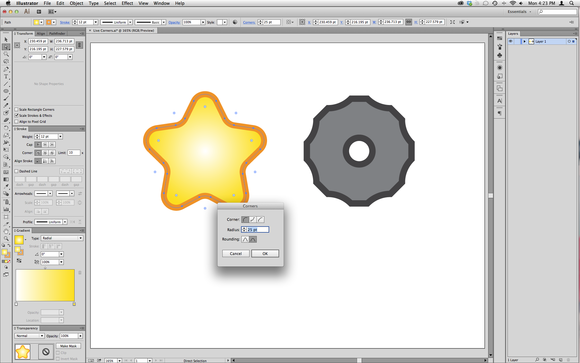The image size is (580, 363).
Task: Enable Align to Pixel Grid checkbox
Action: (x=16, y=121)
